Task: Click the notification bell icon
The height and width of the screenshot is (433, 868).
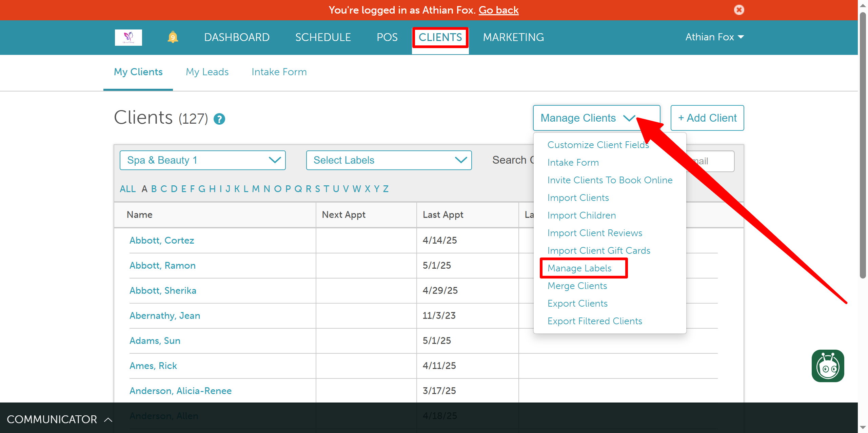Action: (x=173, y=37)
